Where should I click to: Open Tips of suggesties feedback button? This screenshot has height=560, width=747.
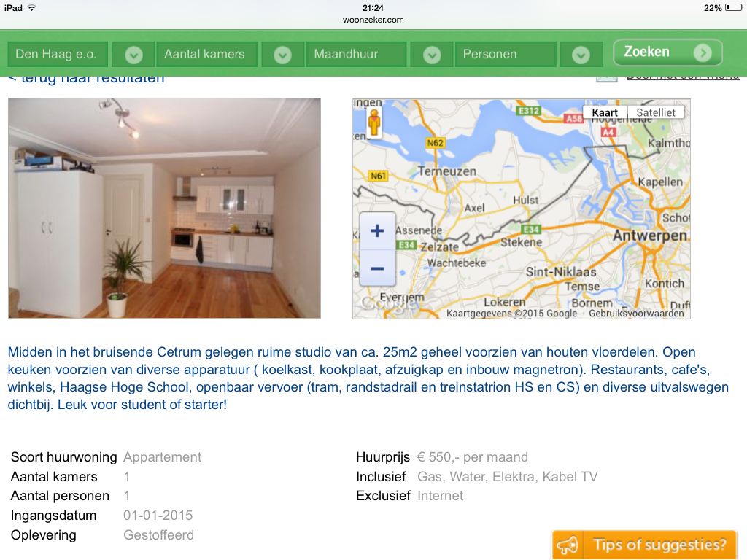pyautogui.click(x=644, y=544)
